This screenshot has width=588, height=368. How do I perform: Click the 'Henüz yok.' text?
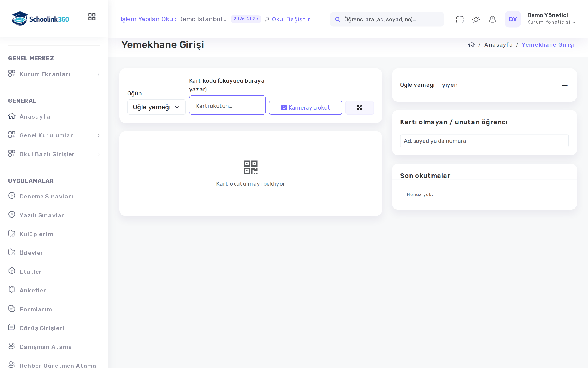click(419, 194)
